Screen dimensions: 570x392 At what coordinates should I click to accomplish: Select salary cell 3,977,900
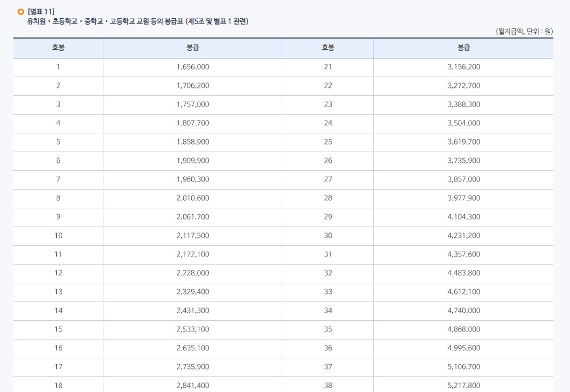point(463,198)
